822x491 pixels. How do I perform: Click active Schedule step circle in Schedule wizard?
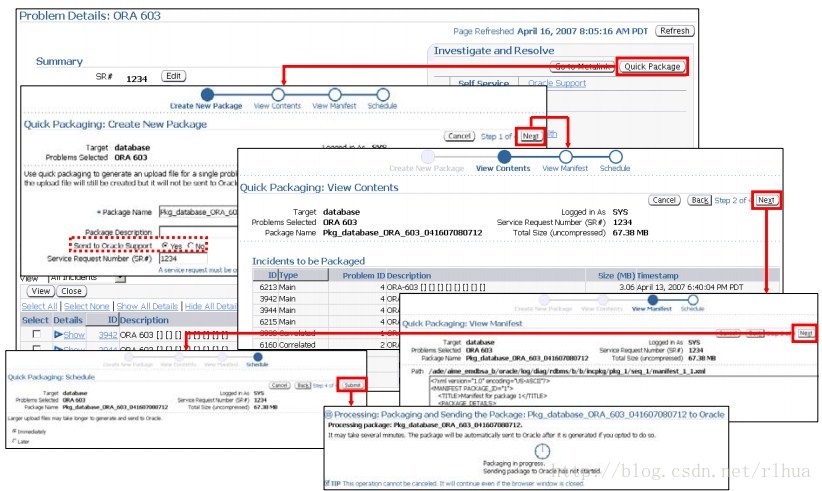(x=257, y=357)
